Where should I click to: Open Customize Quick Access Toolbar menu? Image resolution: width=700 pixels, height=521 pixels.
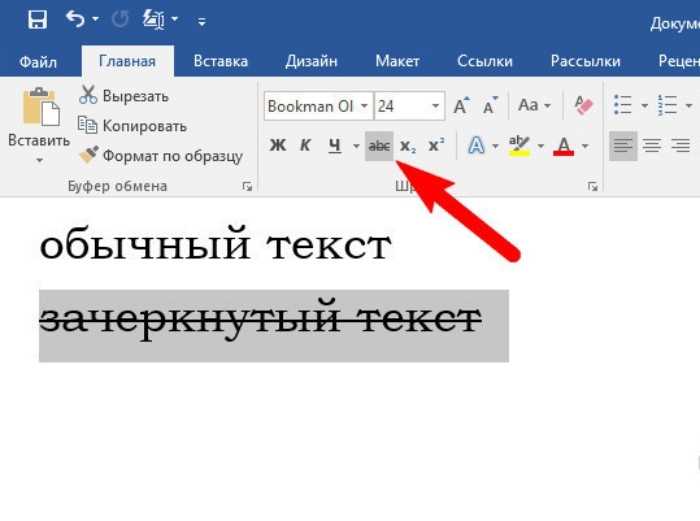[202, 21]
